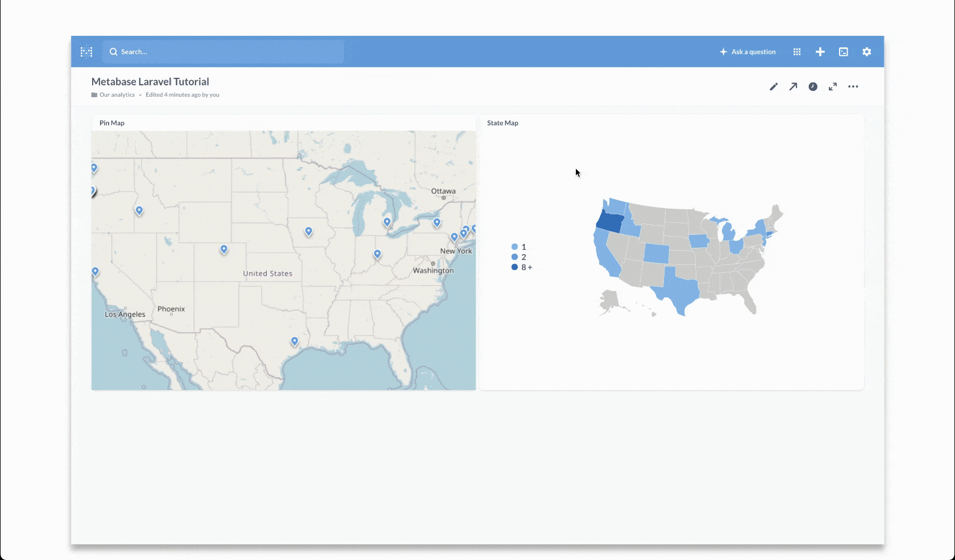This screenshot has height=560, width=955.
Task: Click the pencil edit dashboard icon
Action: (x=774, y=86)
